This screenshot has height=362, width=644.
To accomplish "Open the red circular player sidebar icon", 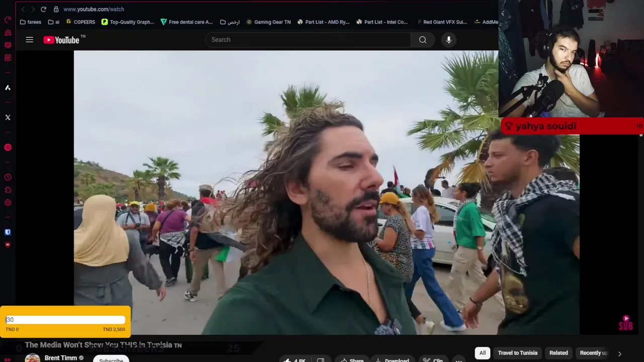I will (x=8, y=147).
